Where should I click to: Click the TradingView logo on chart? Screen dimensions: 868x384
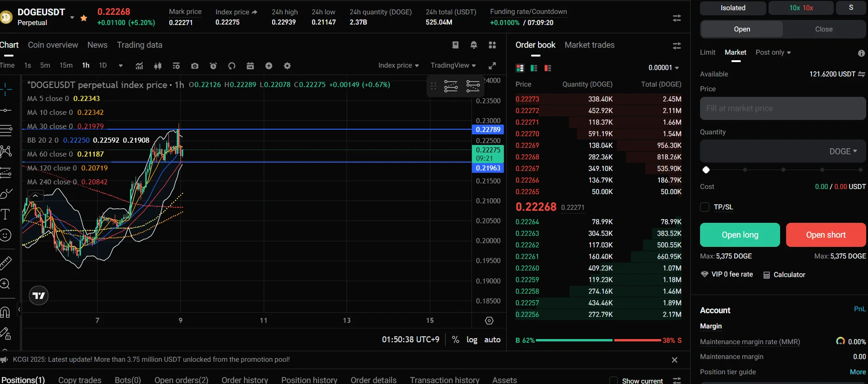[39, 296]
